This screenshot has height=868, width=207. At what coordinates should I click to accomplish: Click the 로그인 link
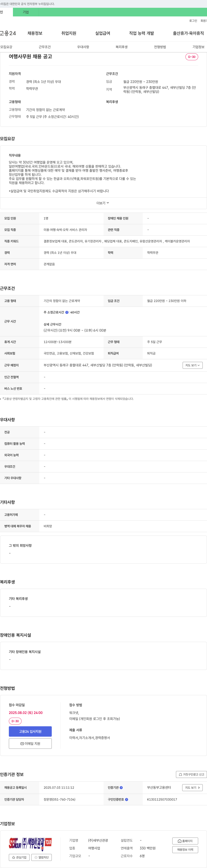pyautogui.click(x=193, y=21)
